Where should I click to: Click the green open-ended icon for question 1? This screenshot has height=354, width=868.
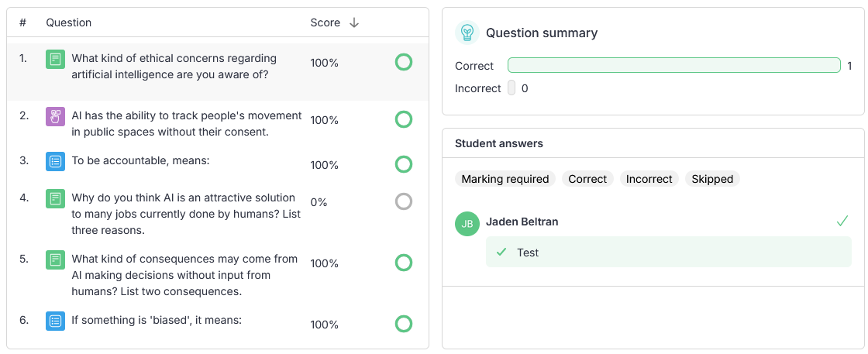(55, 59)
